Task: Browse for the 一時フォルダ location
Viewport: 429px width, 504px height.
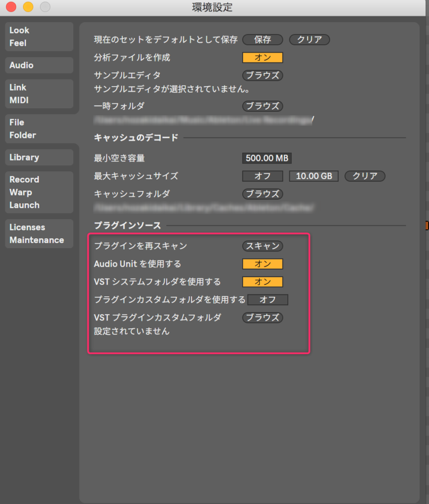Action: pyautogui.click(x=263, y=106)
